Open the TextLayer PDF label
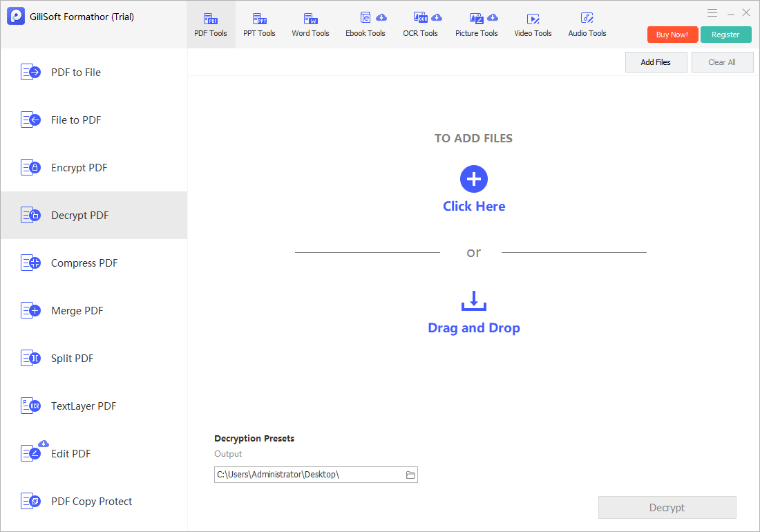Viewport: 760px width, 532px height. point(84,406)
